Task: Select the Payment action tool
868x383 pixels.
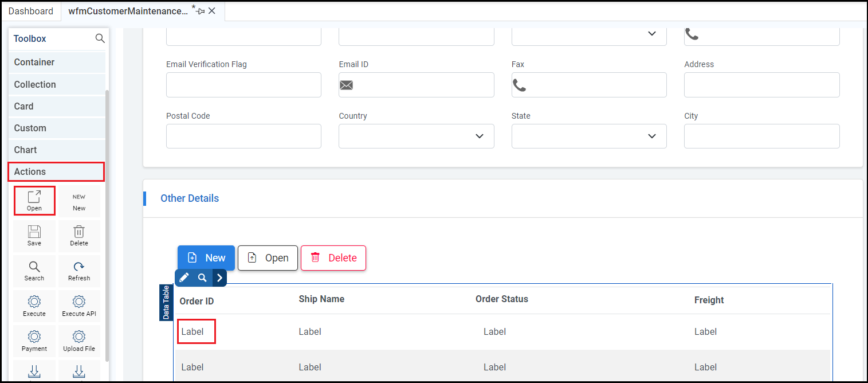Action: [x=34, y=341]
